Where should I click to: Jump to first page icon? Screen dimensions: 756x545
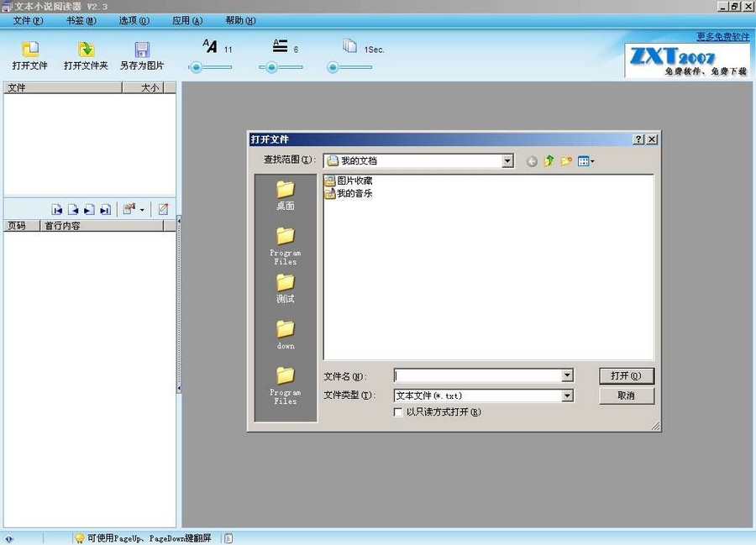(x=57, y=210)
